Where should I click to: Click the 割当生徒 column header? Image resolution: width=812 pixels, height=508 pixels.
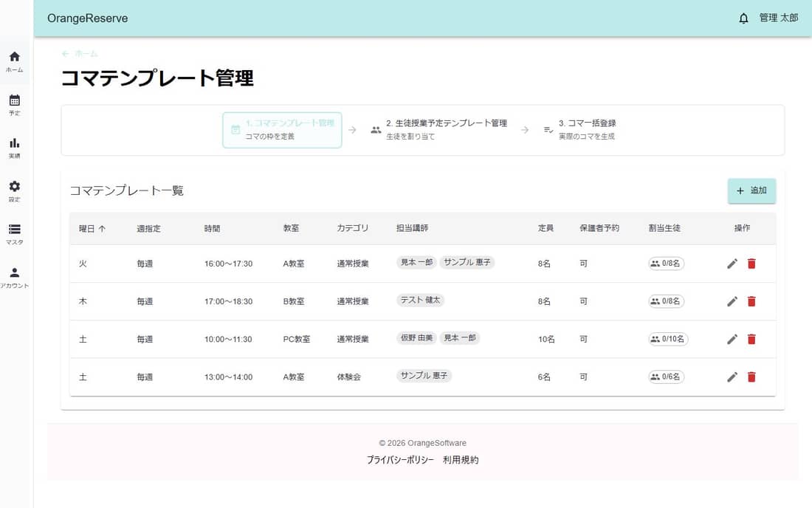664,228
